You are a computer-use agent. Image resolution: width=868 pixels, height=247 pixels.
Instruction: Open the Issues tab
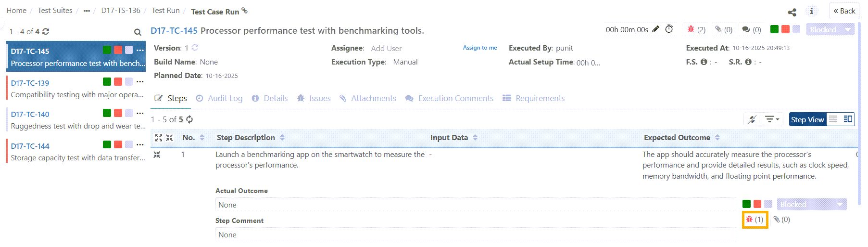pos(314,98)
